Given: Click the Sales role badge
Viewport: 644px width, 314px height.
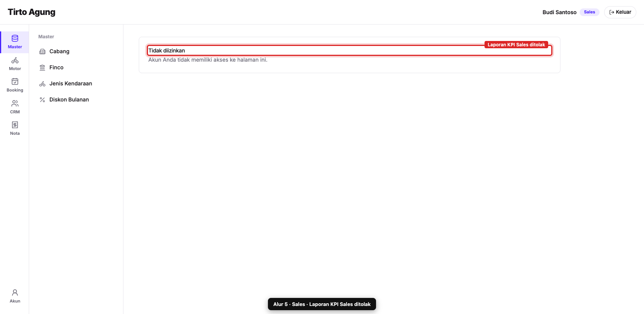Looking at the screenshot, I should coord(590,12).
